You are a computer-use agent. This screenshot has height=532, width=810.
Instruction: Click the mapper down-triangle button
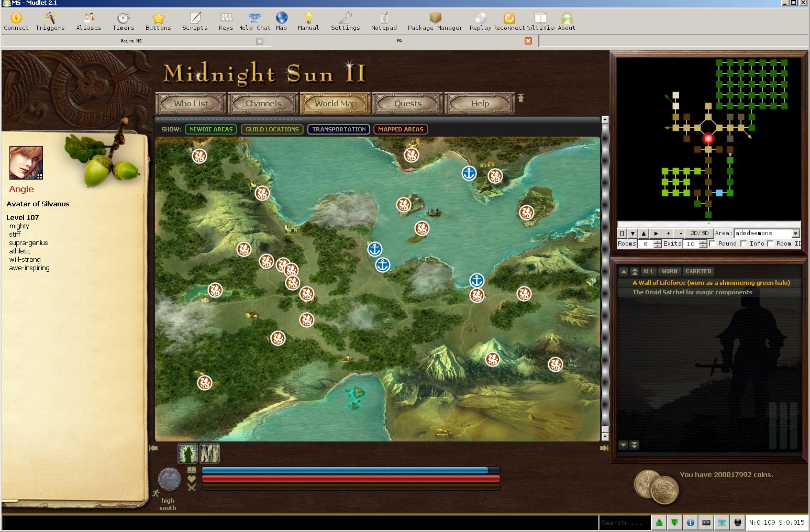[633, 233]
